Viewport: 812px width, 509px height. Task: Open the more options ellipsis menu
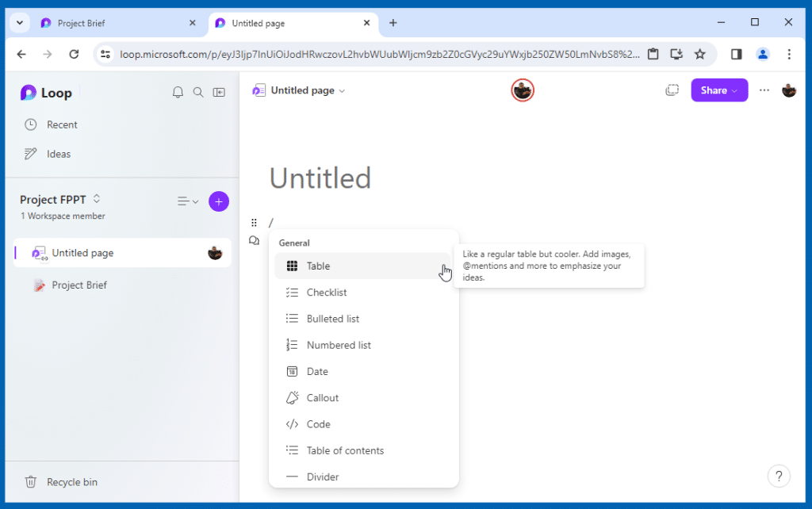click(764, 90)
